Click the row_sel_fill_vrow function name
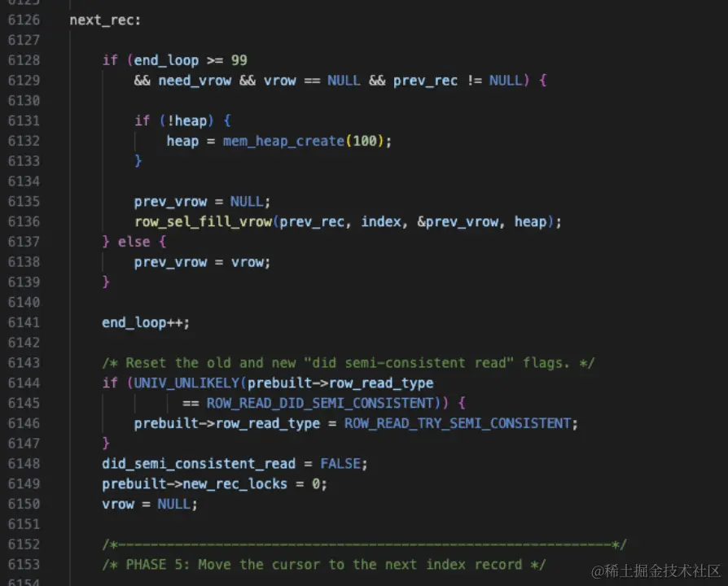This screenshot has height=586, width=728. [203, 221]
